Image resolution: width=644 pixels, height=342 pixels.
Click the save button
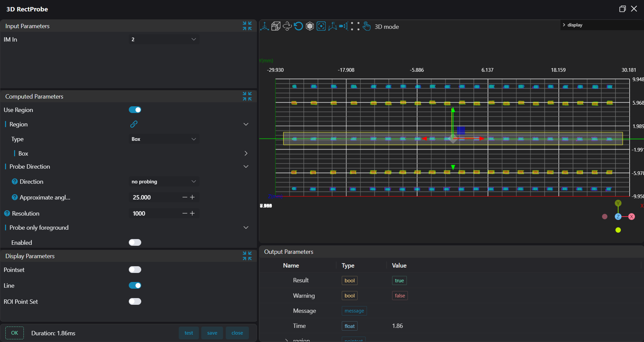[212, 333]
